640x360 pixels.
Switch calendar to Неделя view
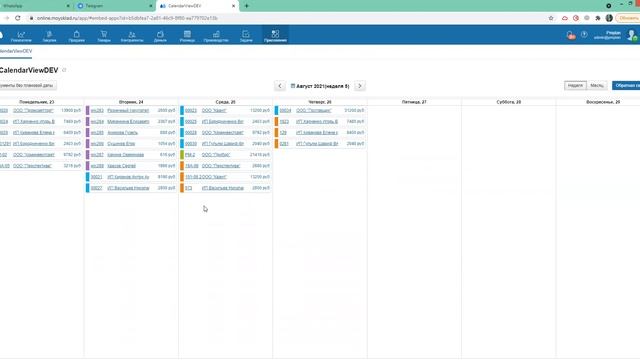(575, 85)
